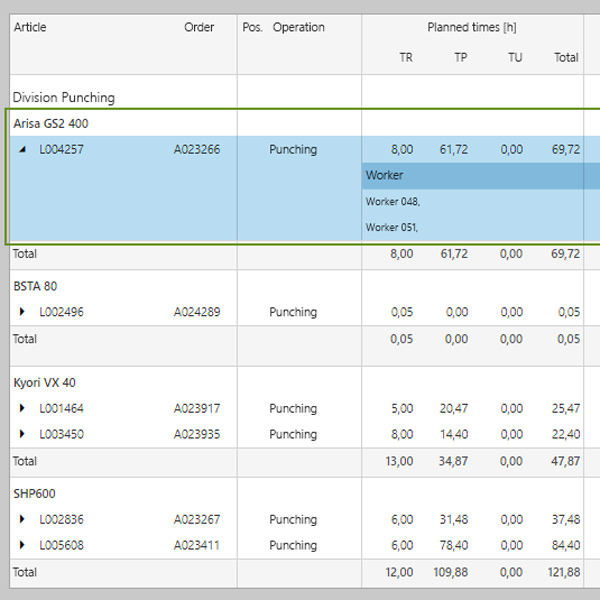The height and width of the screenshot is (600, 600).
Task: Click the Division Punching heading
Action: pos(63,97)
